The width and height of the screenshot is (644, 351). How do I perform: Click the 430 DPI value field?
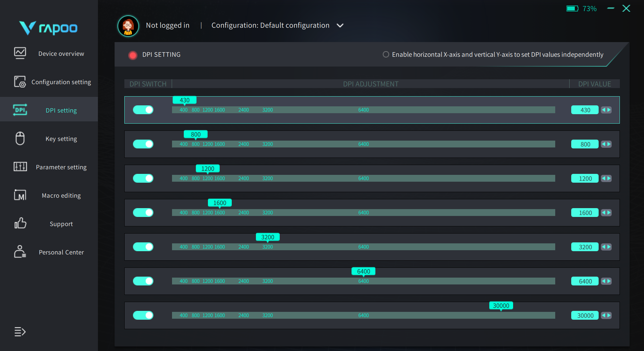tap(585, 110)
